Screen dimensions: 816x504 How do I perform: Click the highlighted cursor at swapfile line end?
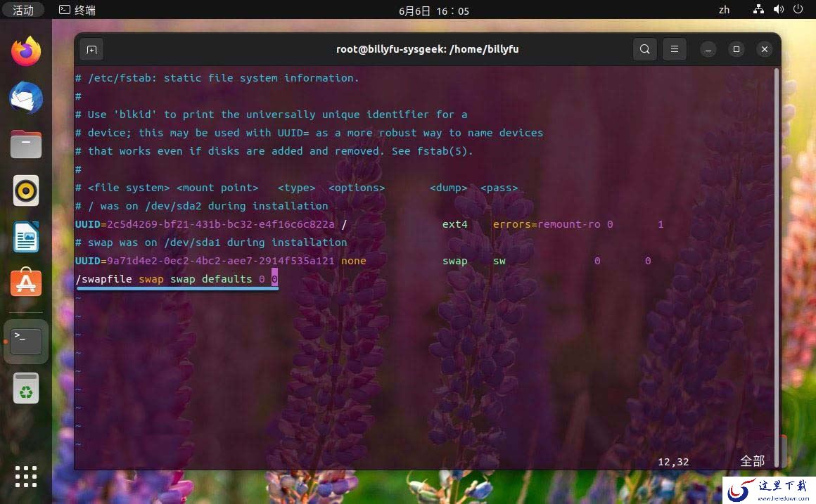[x=274, y=279]
